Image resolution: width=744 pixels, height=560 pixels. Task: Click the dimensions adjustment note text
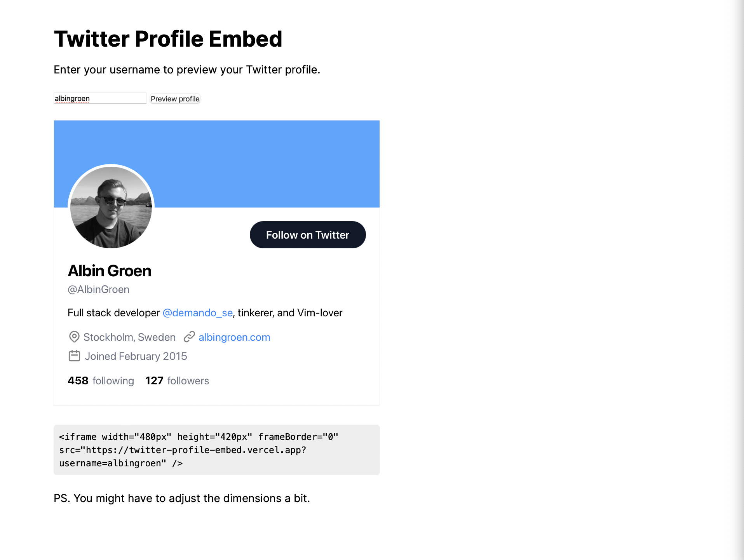[x=181, y=498]
